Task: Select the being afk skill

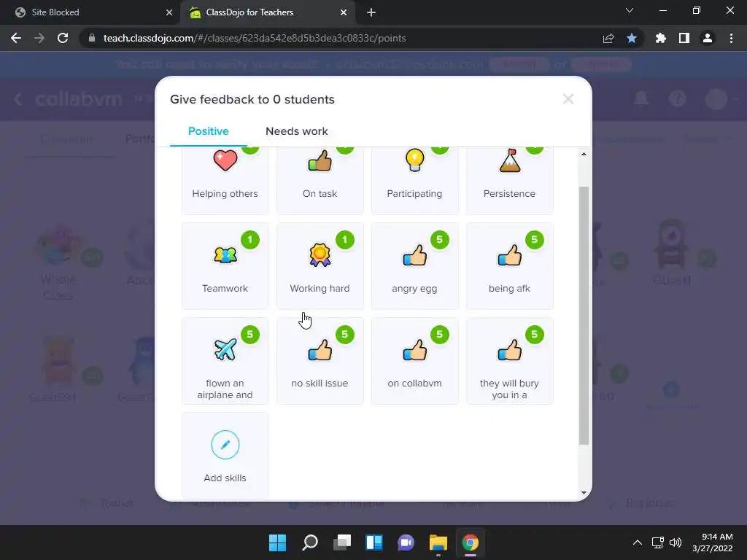Action: tap(509, 266)
